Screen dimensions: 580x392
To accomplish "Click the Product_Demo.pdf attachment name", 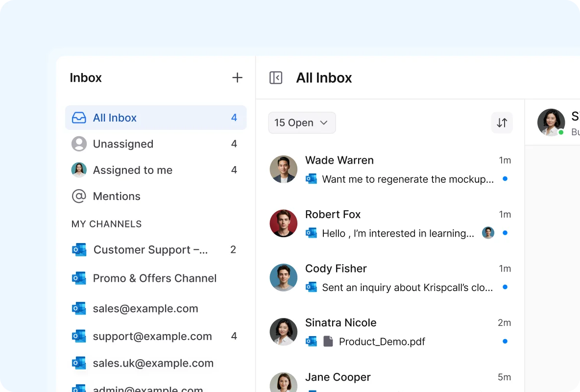I will tap(382, 342).
